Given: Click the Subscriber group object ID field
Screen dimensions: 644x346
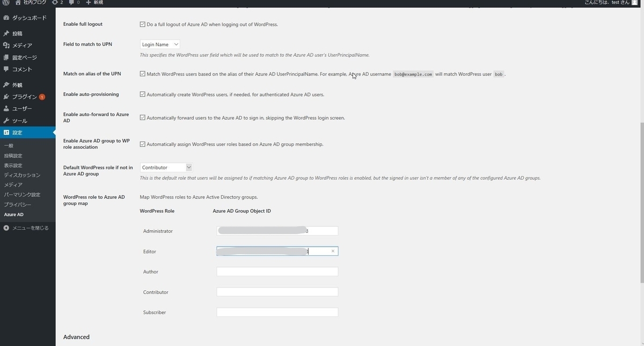Looking at the screenshot, I should 277,312.
